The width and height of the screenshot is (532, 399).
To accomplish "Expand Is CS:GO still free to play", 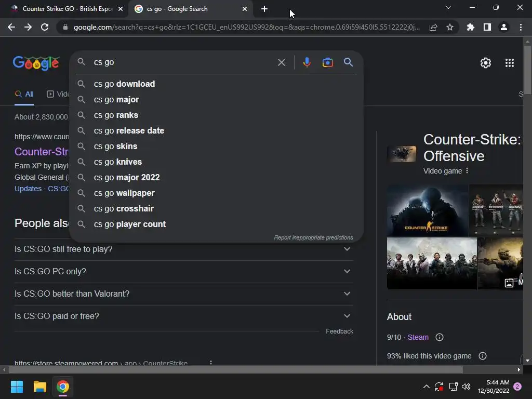I will click(x=183, y=249).
